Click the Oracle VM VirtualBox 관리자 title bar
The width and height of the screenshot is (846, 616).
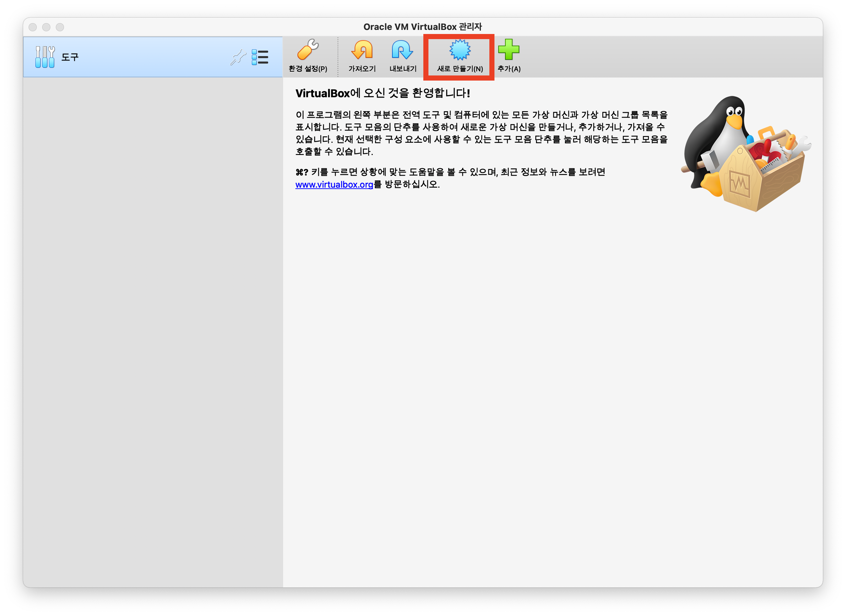[422, 27]
